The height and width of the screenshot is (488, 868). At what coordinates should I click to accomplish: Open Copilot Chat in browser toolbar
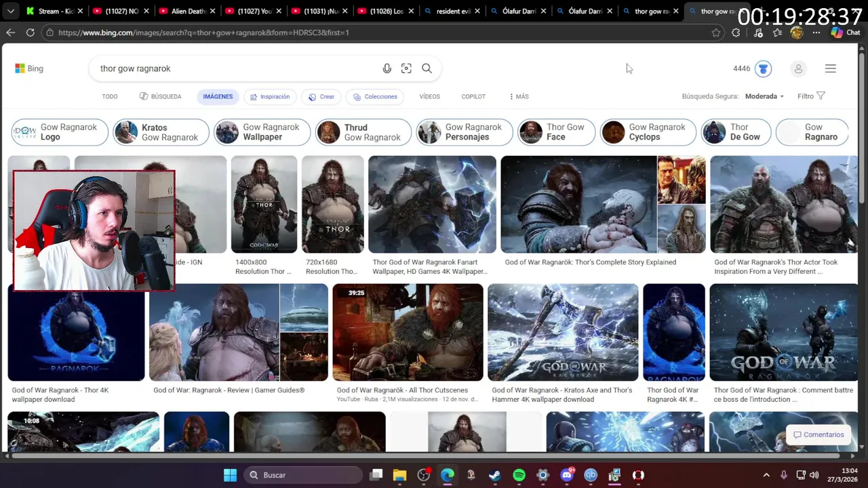[846, 33]
